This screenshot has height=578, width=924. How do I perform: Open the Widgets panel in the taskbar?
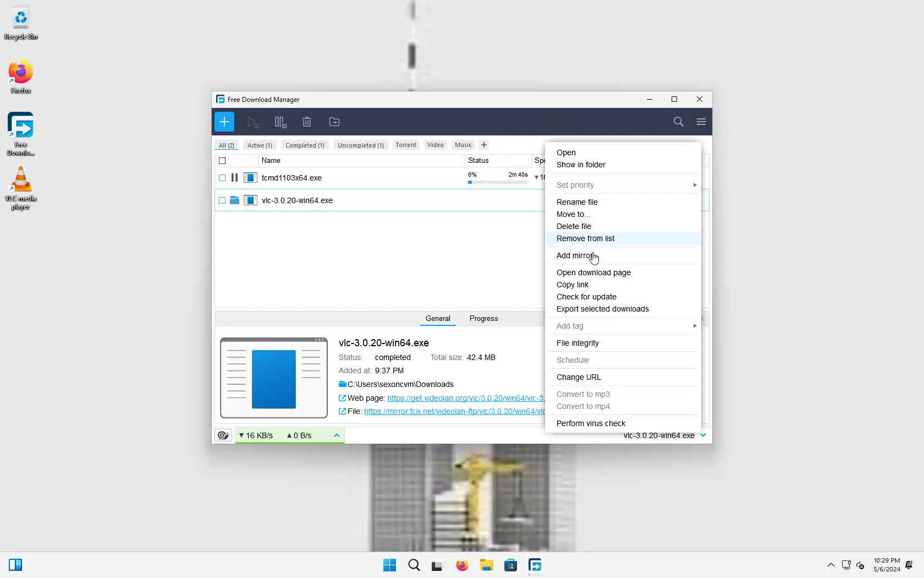15,565
